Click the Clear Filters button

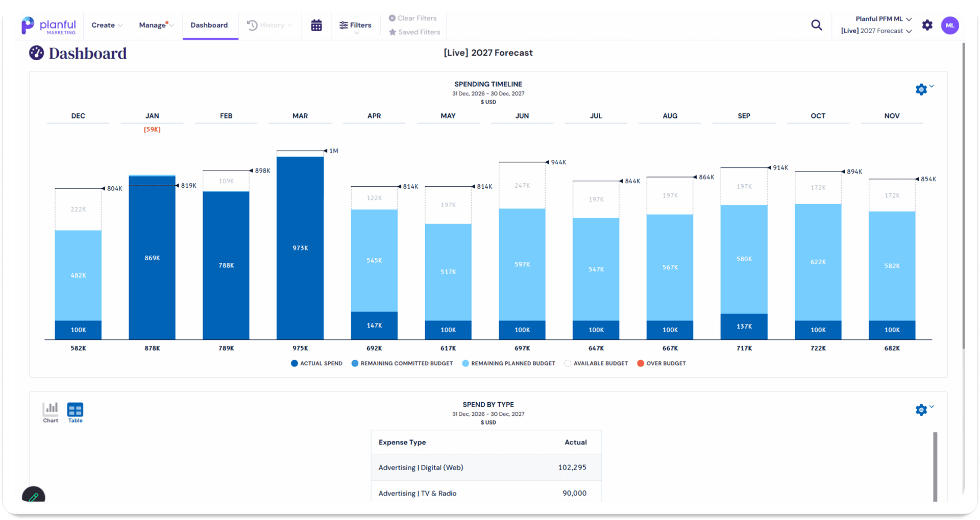click(x=412, y=18)
